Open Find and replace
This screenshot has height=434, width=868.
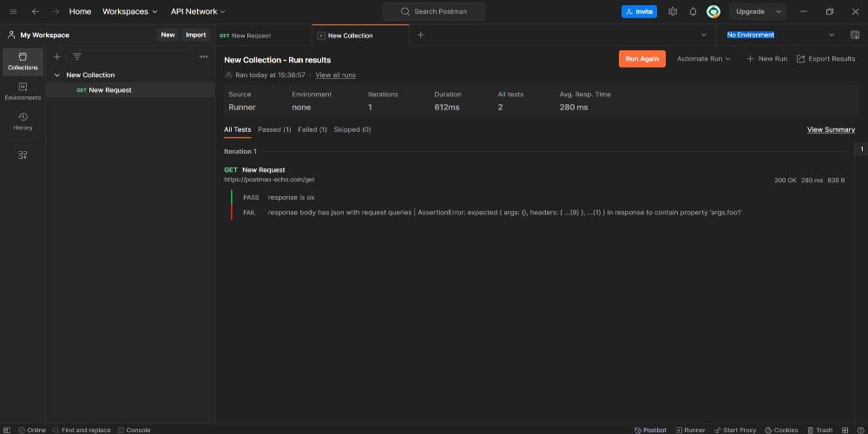pyautogui.click(x=82, y=431)
